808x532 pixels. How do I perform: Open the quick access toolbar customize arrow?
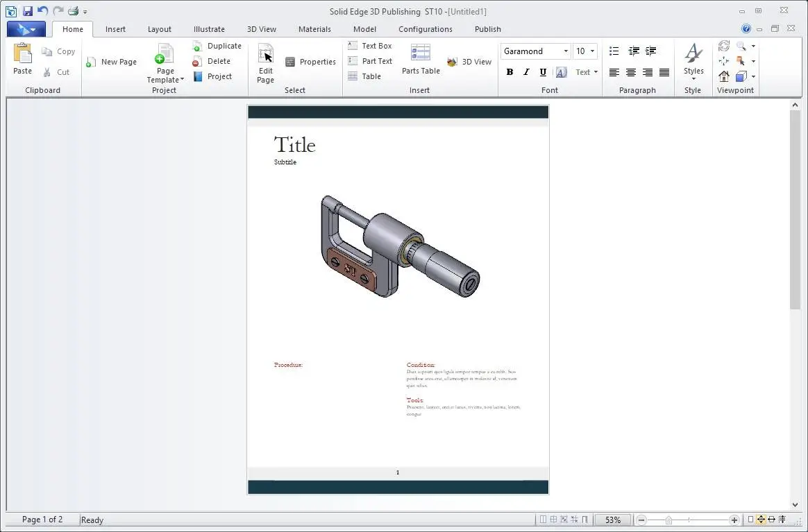click(85, 12)
